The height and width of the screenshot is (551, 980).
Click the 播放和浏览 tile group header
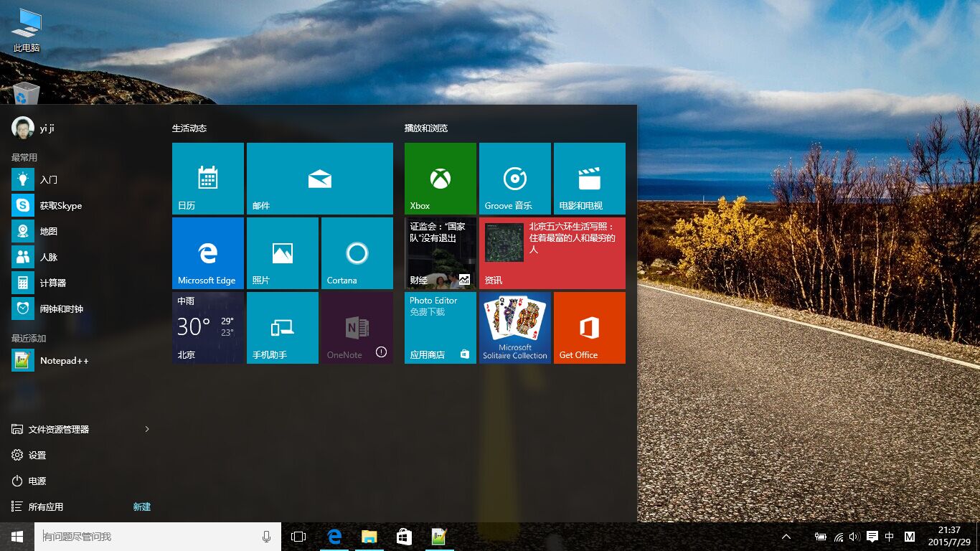click(x=426, y=128)
